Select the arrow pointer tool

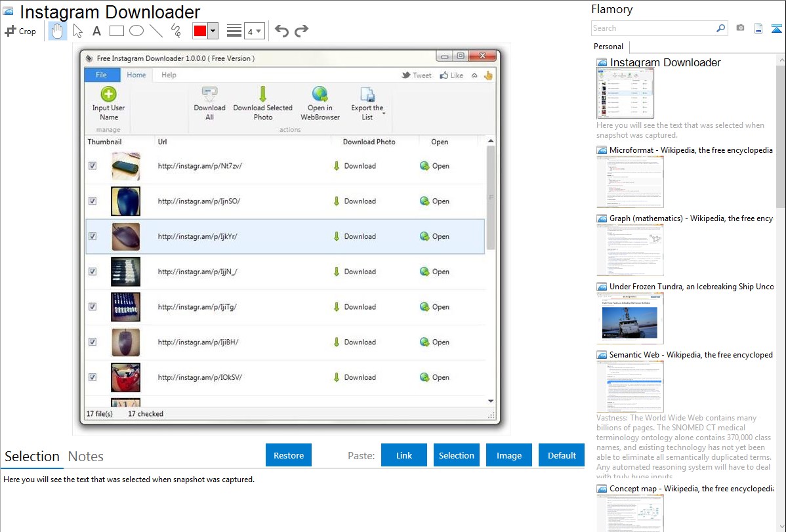[x=77, y=31]
